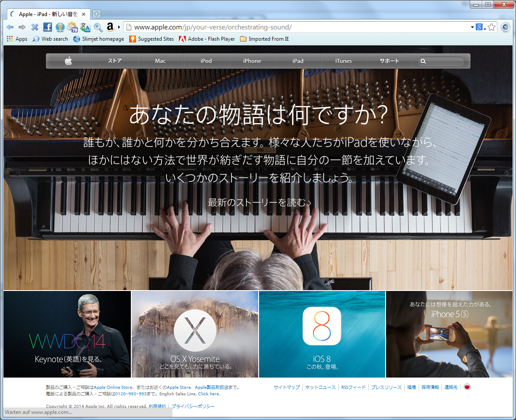
Task: Select the Apple - iPad browser tab
Action: pos(49,14)
